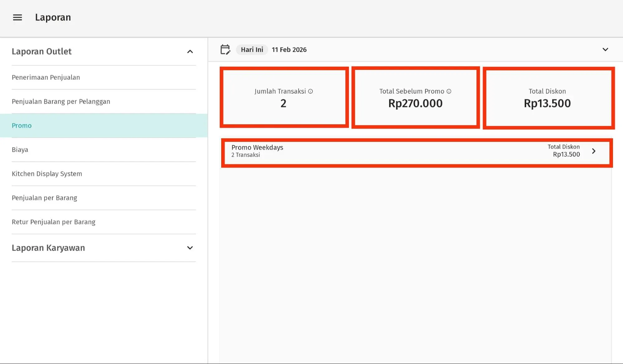The image size is (623, 364).
Task: Open Penjualan per Barang report
Action: click(44, 198)
